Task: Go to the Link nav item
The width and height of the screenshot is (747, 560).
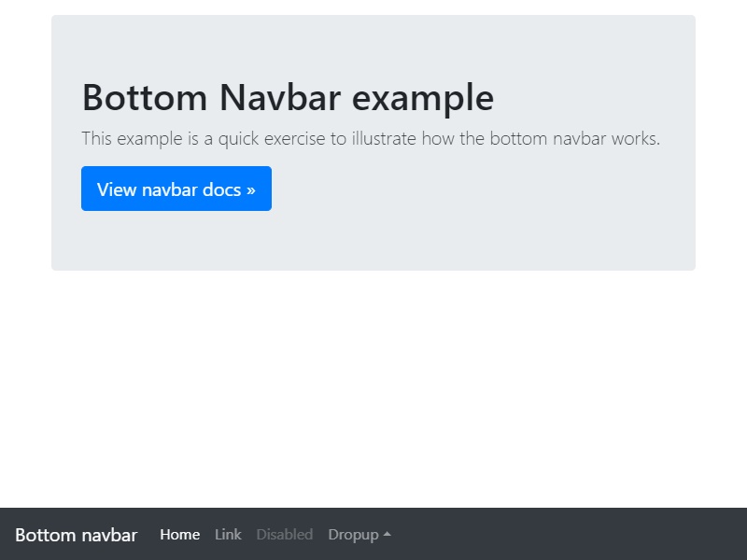Action: point(228,535)
